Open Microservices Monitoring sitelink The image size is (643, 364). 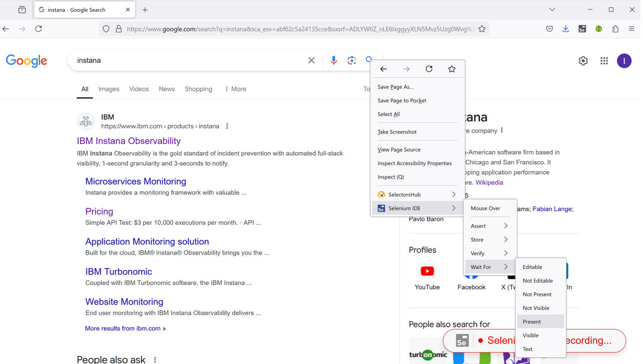tap(136, 181)
